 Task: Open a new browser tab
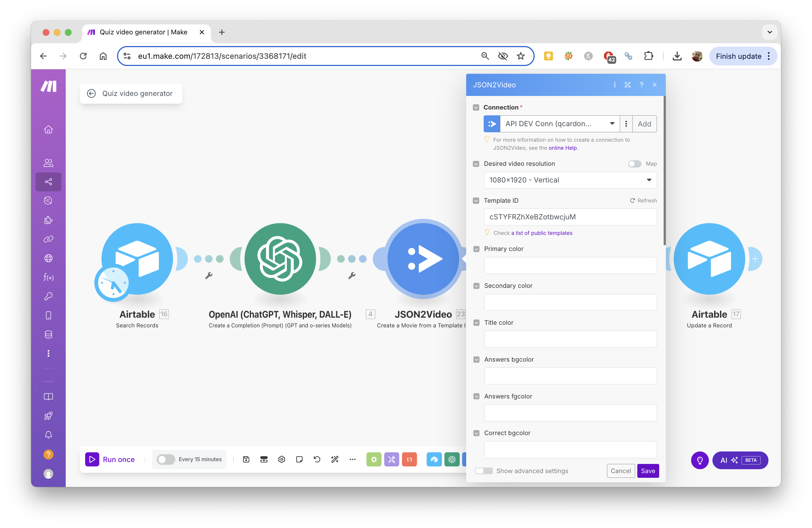point(222,32)
